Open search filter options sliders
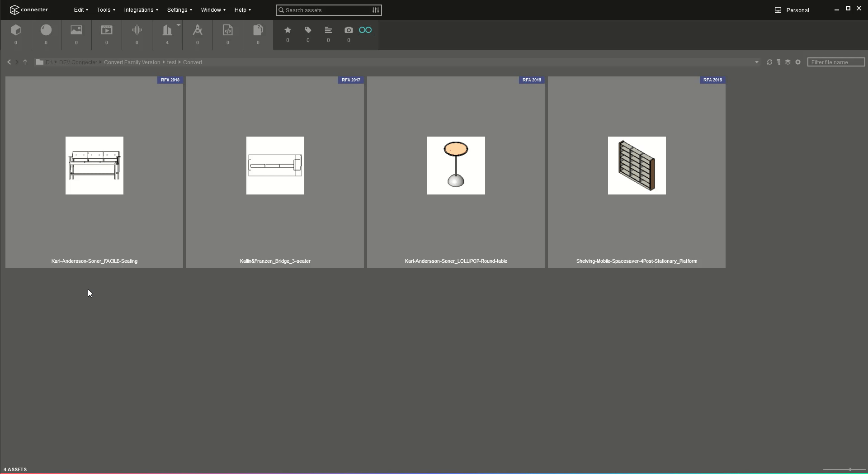 pyautogui.click(x=375, y=10)
